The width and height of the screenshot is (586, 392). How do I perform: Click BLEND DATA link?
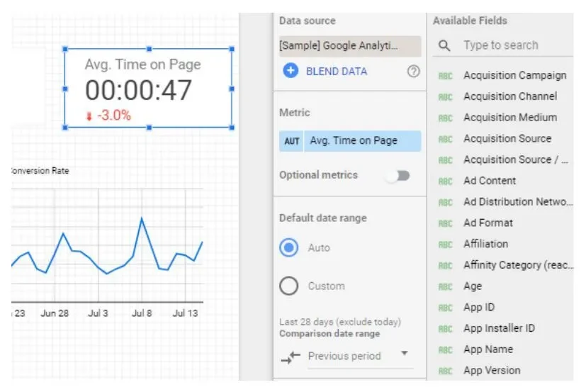click(337, 71)
